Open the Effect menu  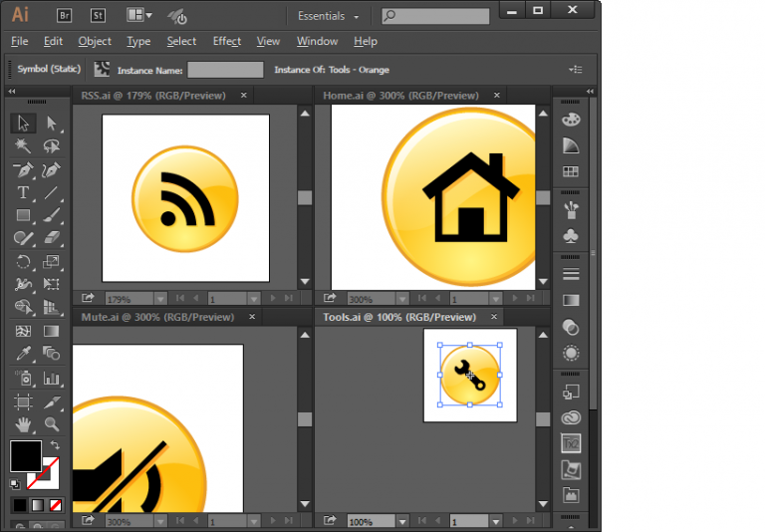point(226,41)
